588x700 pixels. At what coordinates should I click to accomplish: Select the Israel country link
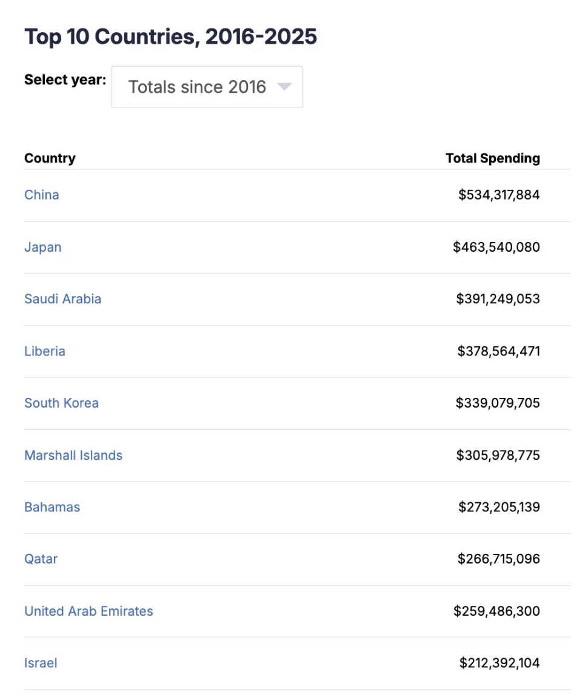point(41,663)
